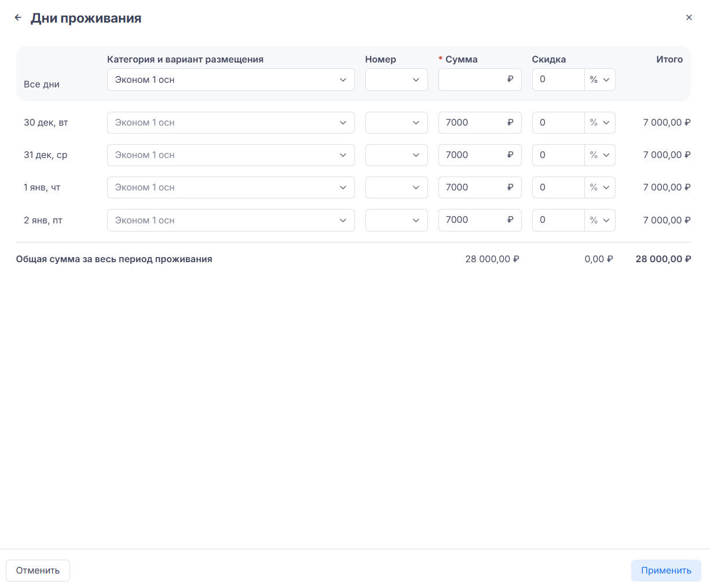The image size is (710, 588).
Task: Open discount unit % dropdown in Все дни row
Action: [599, 80]
